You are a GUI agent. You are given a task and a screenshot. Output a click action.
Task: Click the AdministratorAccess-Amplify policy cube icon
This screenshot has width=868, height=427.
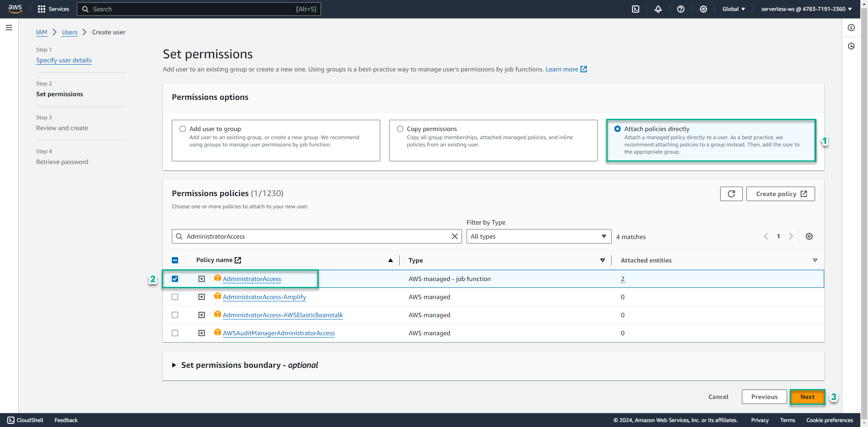[x=217, y=296]
